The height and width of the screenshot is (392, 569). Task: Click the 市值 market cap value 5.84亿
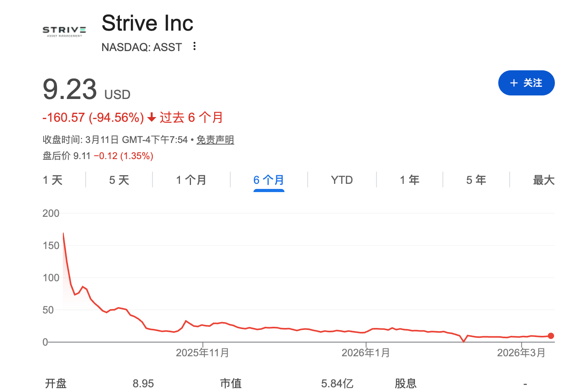tap(337, 383)
